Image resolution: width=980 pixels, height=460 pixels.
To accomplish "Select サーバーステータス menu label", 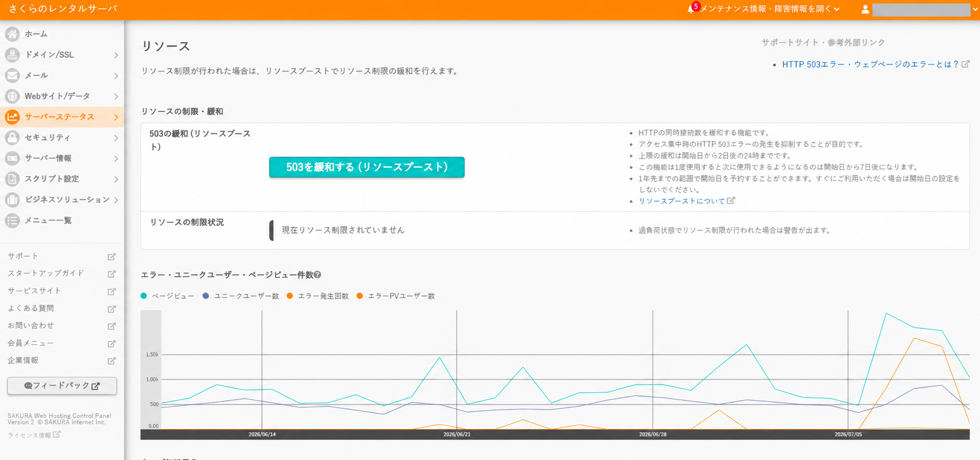I will pos(59,117).
